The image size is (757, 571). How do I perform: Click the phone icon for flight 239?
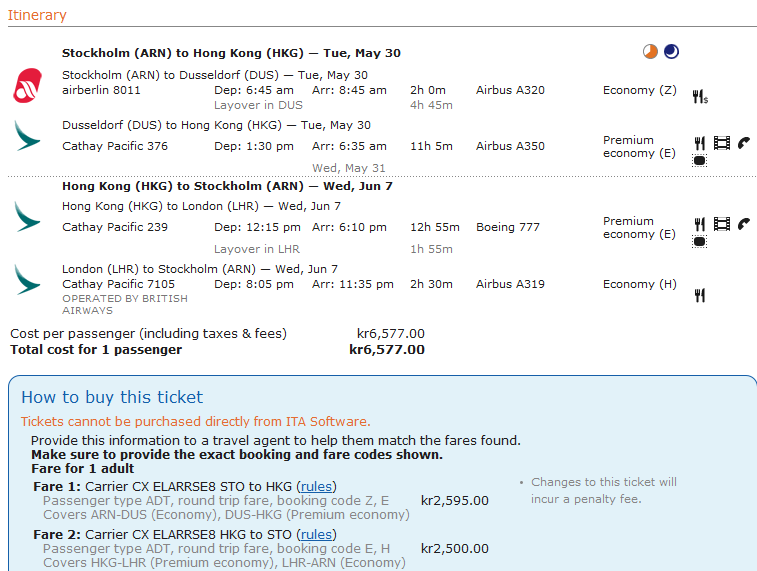[x=743, y=224]
